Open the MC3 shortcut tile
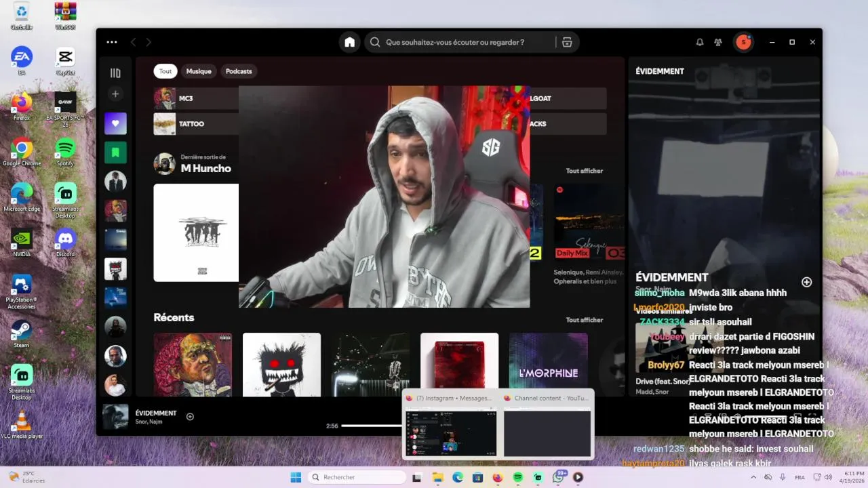 coord(196,98)
